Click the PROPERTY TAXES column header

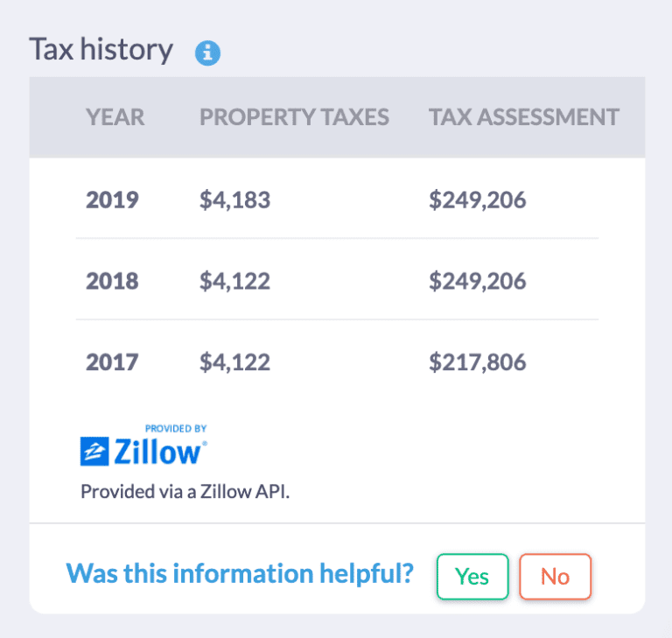coord(294,117)
